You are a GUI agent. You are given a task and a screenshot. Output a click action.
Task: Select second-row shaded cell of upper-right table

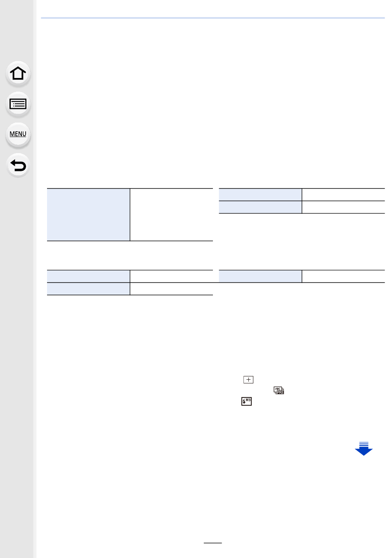260,207
